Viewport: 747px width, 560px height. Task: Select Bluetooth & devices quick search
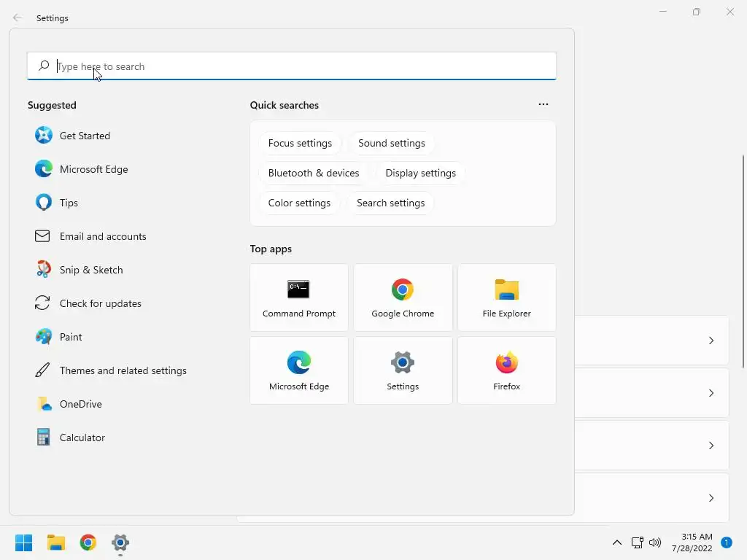coord(314,173)
